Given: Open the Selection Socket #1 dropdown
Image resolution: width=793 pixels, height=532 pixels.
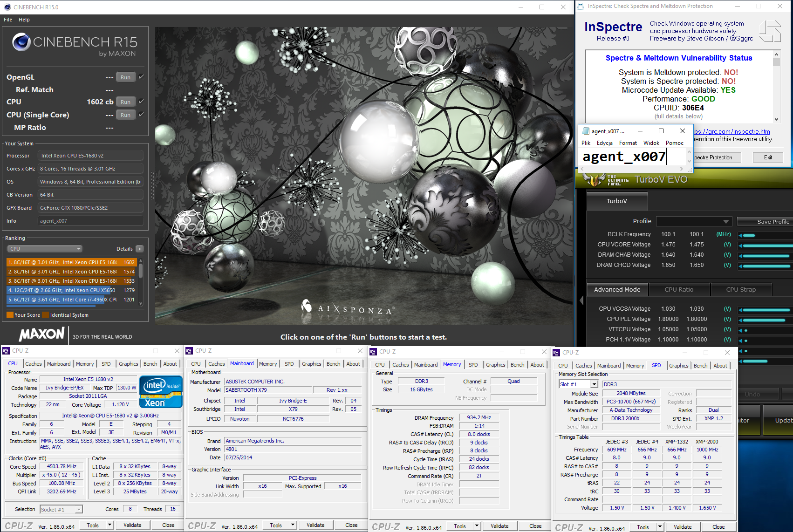Looking at the screenshot, I should (x=61, y=510).
